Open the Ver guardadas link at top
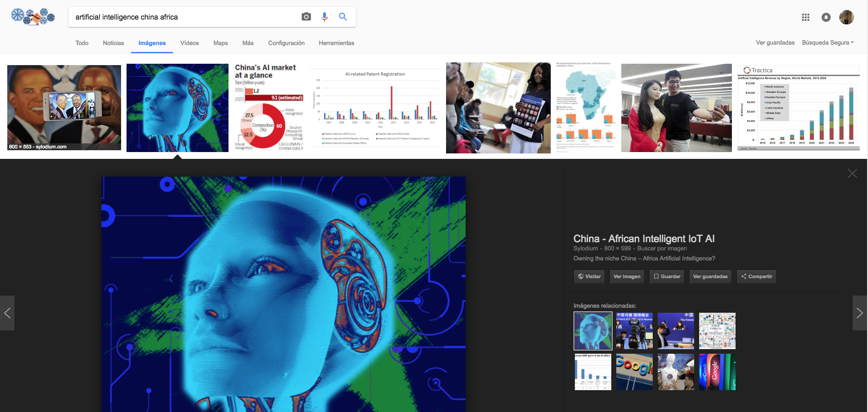868x412 pixels. pos(775,42)
